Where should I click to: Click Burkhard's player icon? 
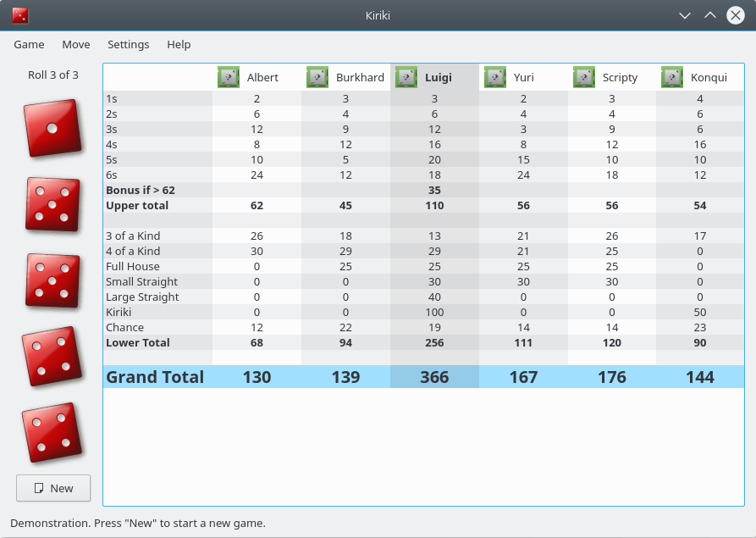click(317, 77)
